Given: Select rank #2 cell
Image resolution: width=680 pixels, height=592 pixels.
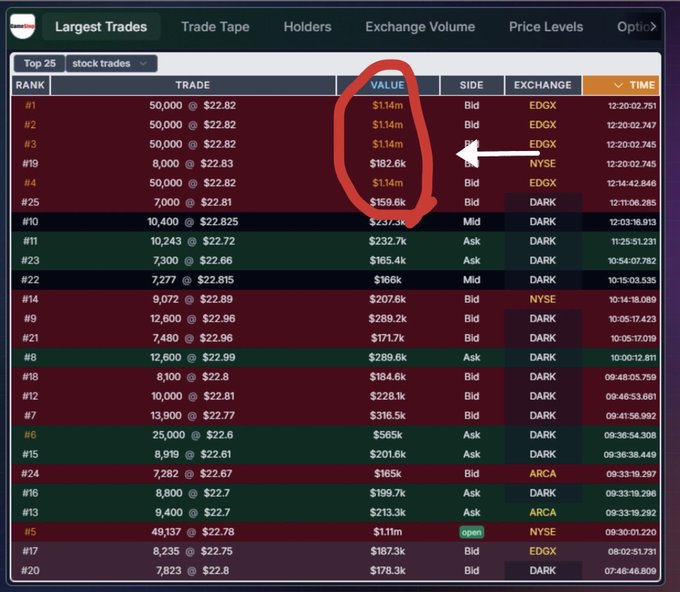Looking at the screenshot, I should click(x=30, y=125).
